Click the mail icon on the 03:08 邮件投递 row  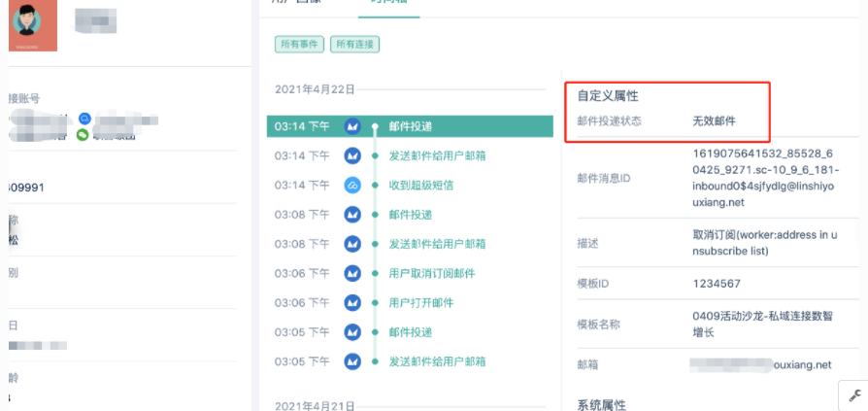pos(353,215)
